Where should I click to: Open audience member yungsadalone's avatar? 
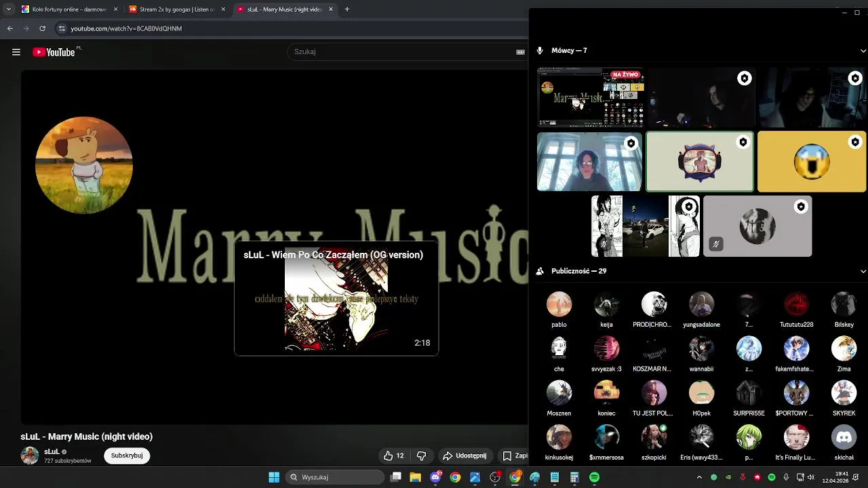point(701,304)
